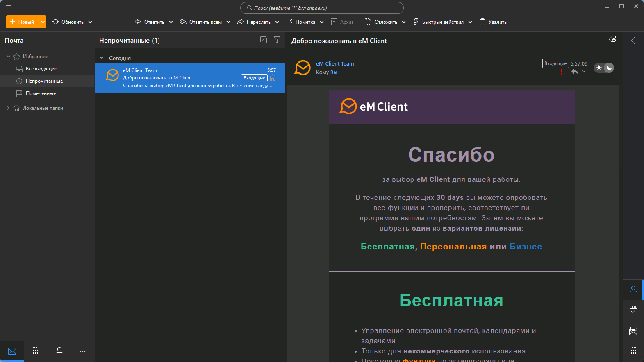Click the orange Personal license link

click(453, 247)
